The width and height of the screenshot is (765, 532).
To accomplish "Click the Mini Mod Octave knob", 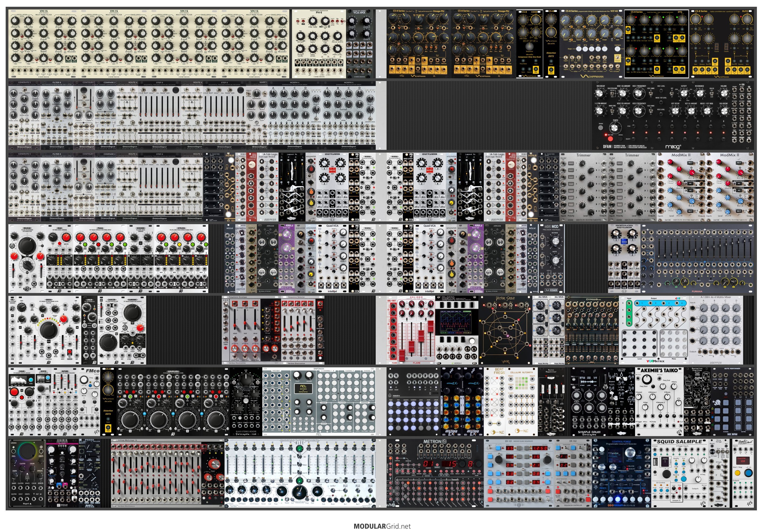I will [x=555, y=241].
